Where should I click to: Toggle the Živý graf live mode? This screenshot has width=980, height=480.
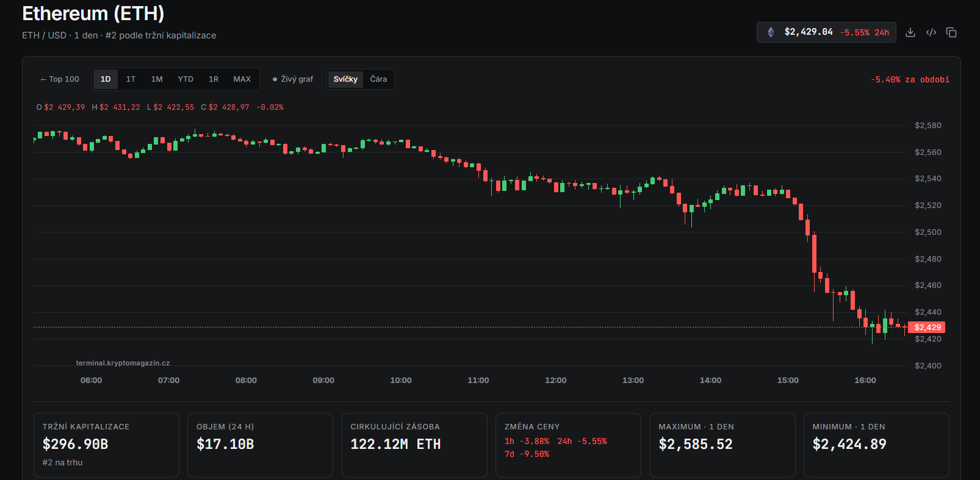point(293,79)
